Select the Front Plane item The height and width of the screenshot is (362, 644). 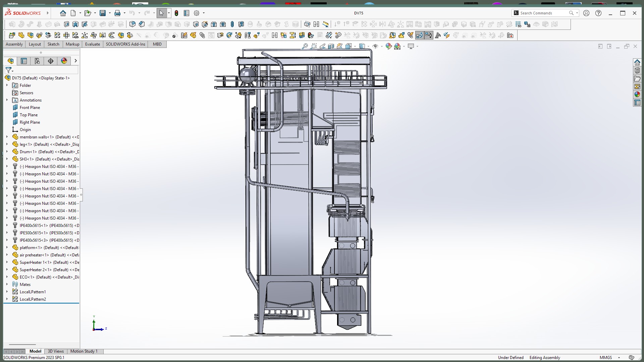30,108
